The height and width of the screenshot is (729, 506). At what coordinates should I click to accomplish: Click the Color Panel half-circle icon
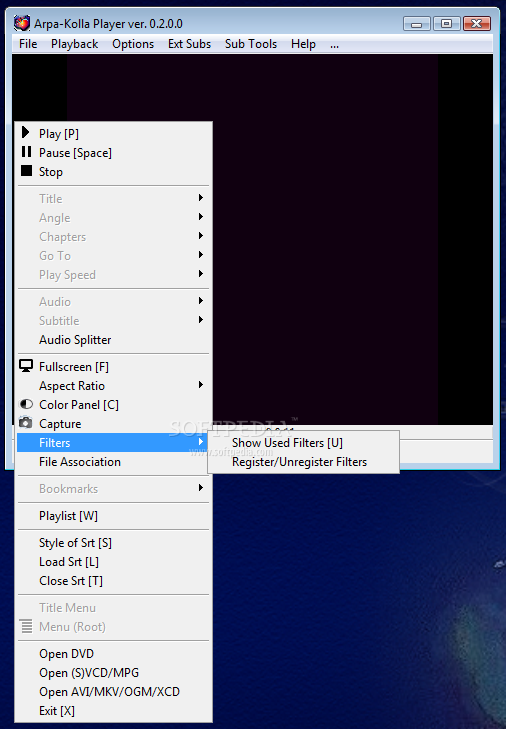click(27, 404)
